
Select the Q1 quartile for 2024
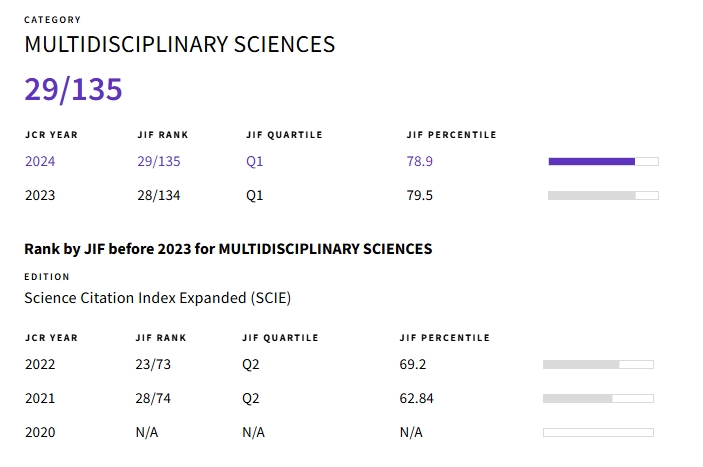(x=254, y=161)
